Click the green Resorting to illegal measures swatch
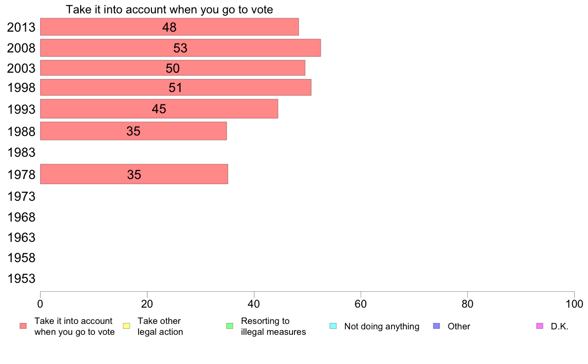The width and height of the screenshot is (588, 364). coord(230,326)
